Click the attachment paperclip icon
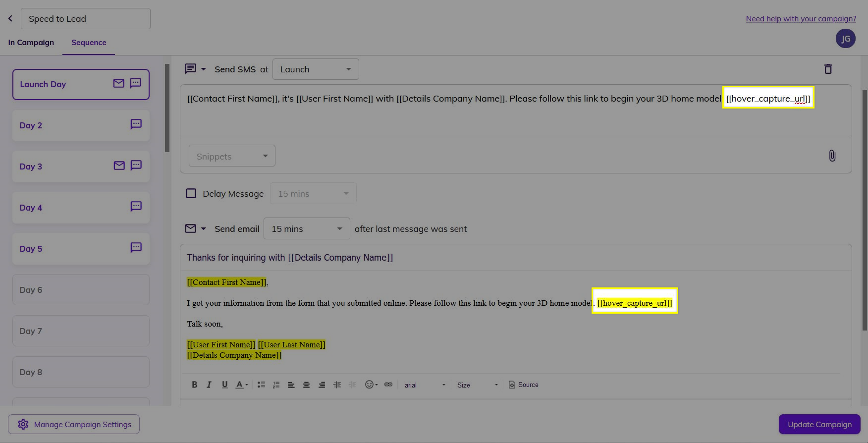 click(x=832, y=156)
